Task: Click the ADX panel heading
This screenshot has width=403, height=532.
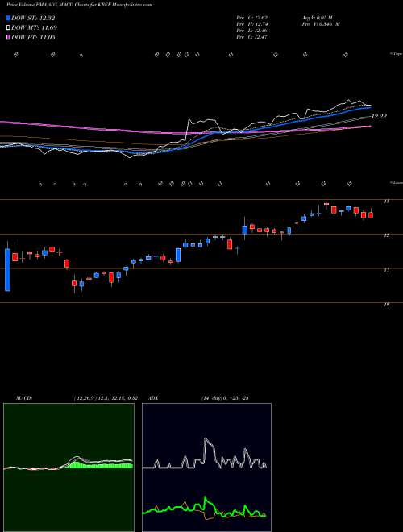Action: pyautogui.click(x=154, y=398)
